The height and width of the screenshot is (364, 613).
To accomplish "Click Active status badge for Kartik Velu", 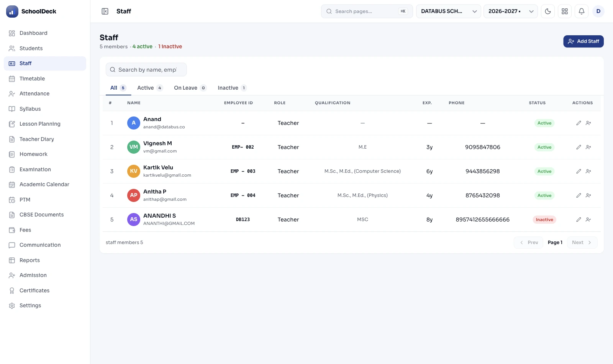I will click(x=544, y=171).
